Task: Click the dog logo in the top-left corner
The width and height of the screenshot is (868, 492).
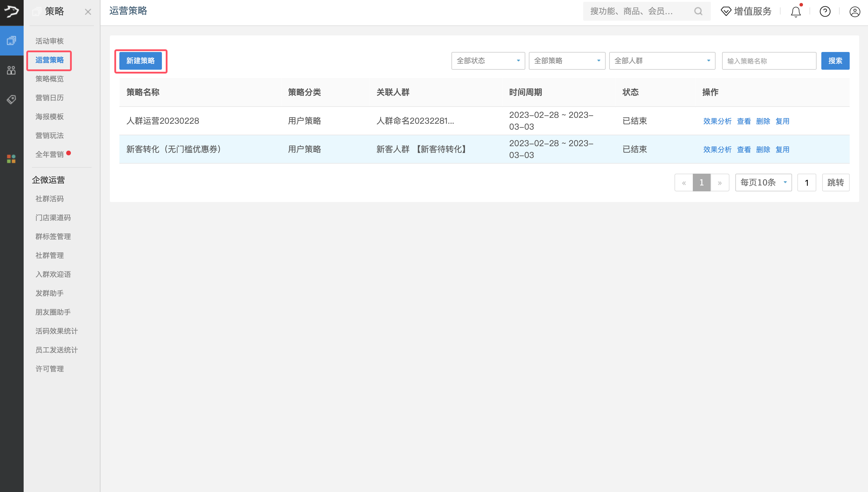Action: coord(12,12)
